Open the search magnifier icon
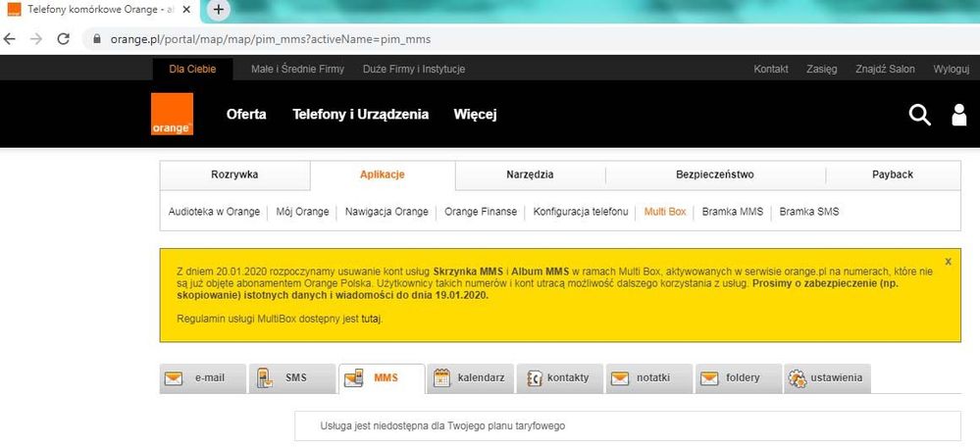 919,115
